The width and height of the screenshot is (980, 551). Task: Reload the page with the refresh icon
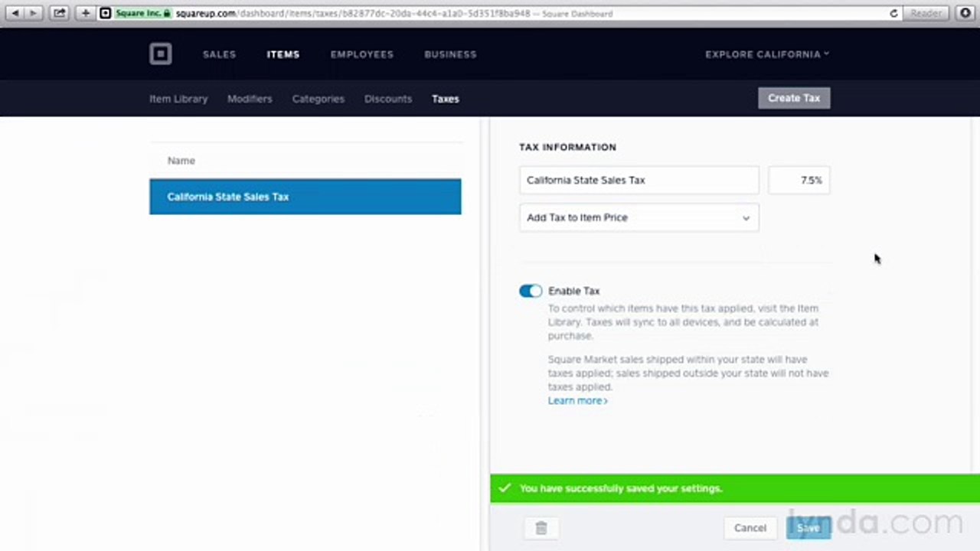[x=893, y=13]
